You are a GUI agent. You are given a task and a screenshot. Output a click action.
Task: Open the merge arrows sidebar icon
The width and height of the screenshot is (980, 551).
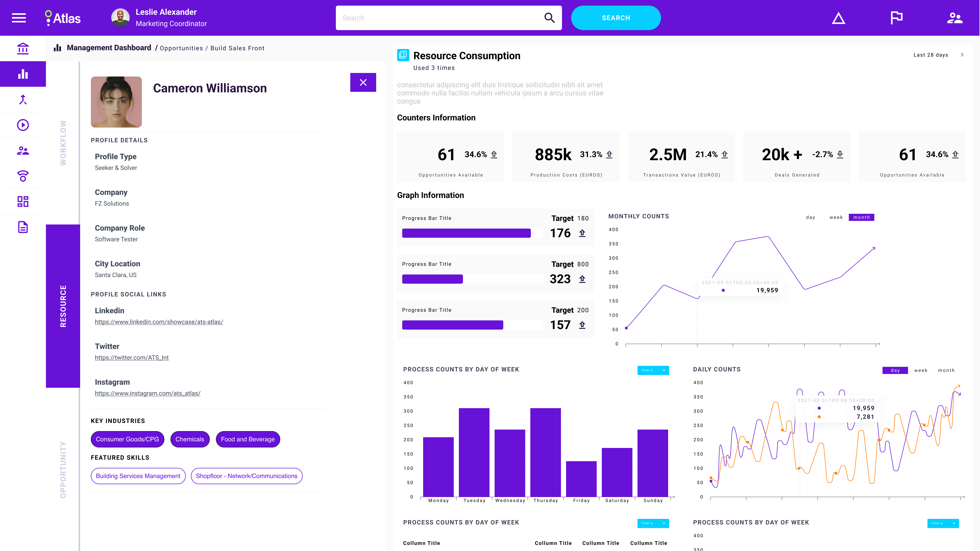coord(23,100)
